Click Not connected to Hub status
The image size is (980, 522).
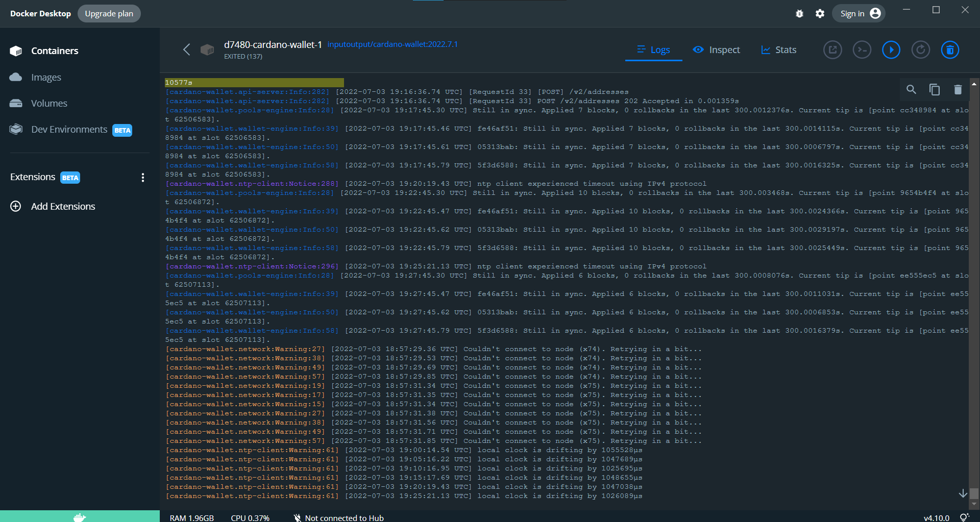[339, 518]
